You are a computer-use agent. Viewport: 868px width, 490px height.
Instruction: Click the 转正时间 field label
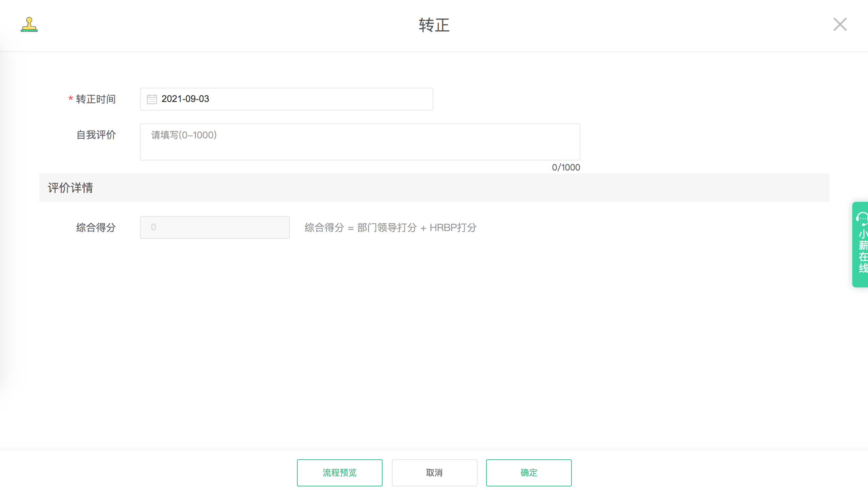click(x=96, y=99)
